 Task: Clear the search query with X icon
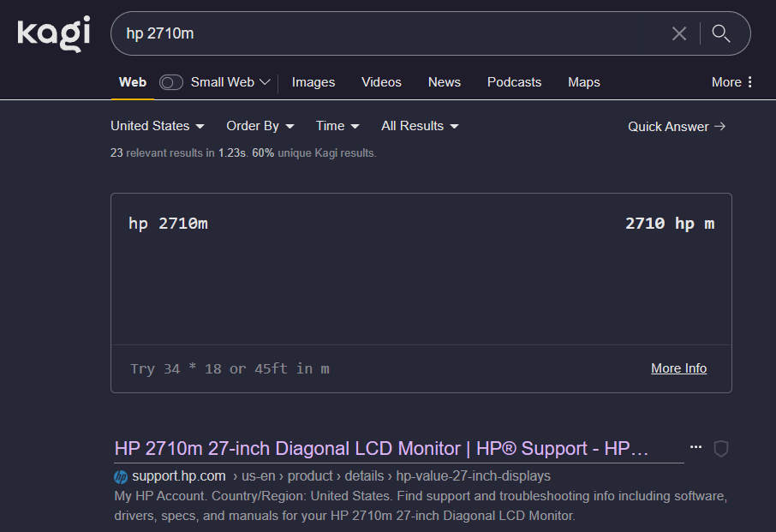pos(679,33)
